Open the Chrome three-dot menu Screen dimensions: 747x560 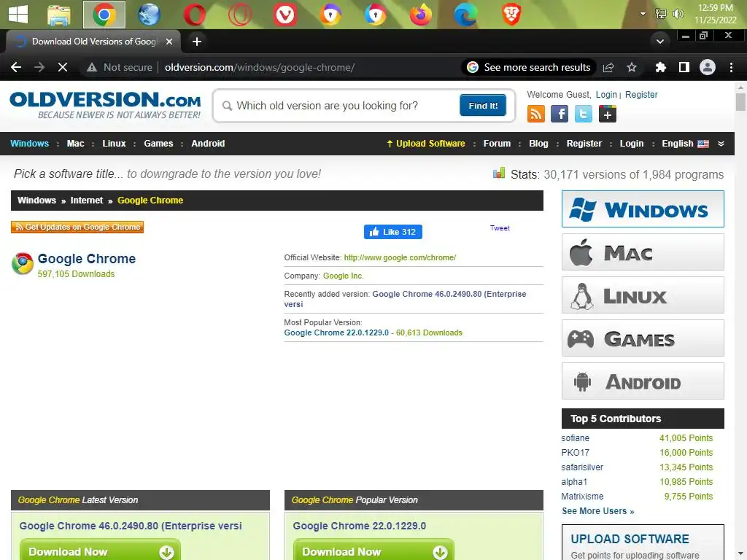tap(731, 67)
